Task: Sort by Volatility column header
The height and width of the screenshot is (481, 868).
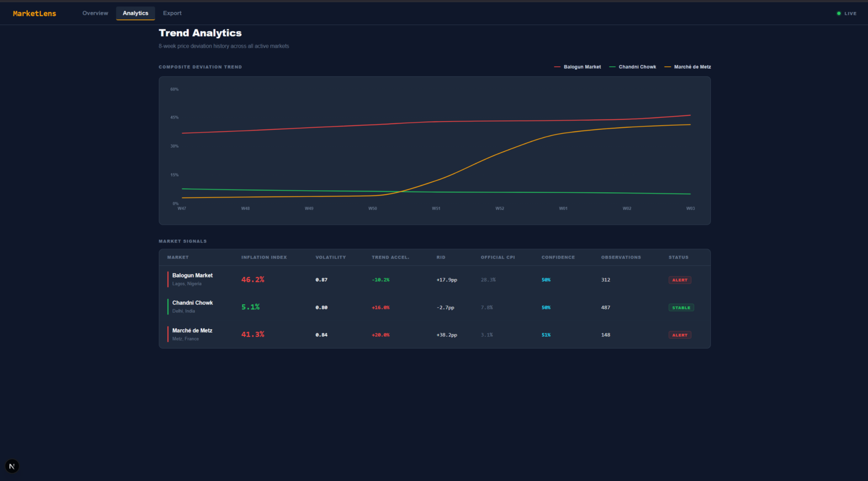Action: point(330,257)
